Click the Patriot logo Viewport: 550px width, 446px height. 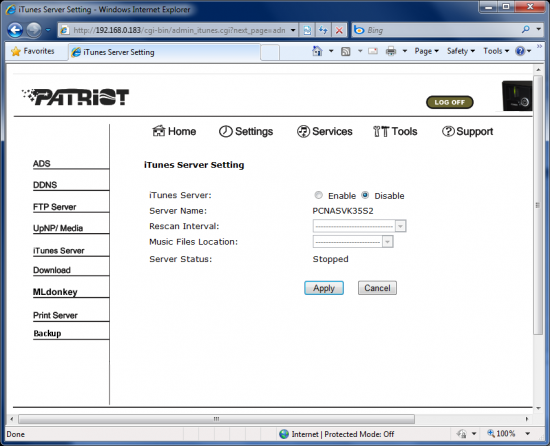pyautogui.click(x=75, y=97)
